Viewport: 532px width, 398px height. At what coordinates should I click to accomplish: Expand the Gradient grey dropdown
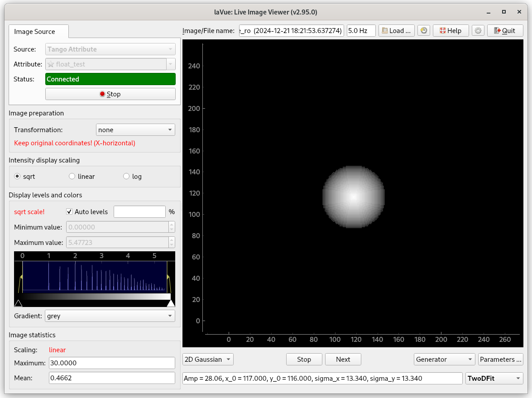tap(110, 316)
